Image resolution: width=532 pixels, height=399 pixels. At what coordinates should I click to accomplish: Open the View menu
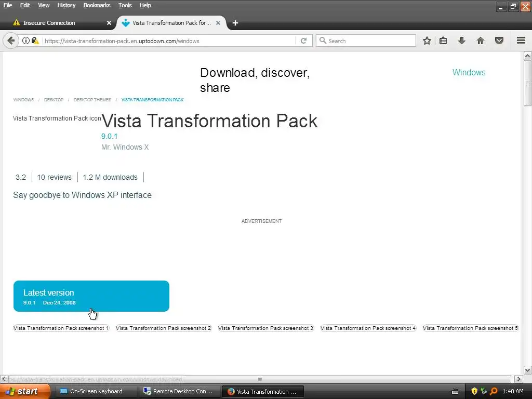[44, 5]
